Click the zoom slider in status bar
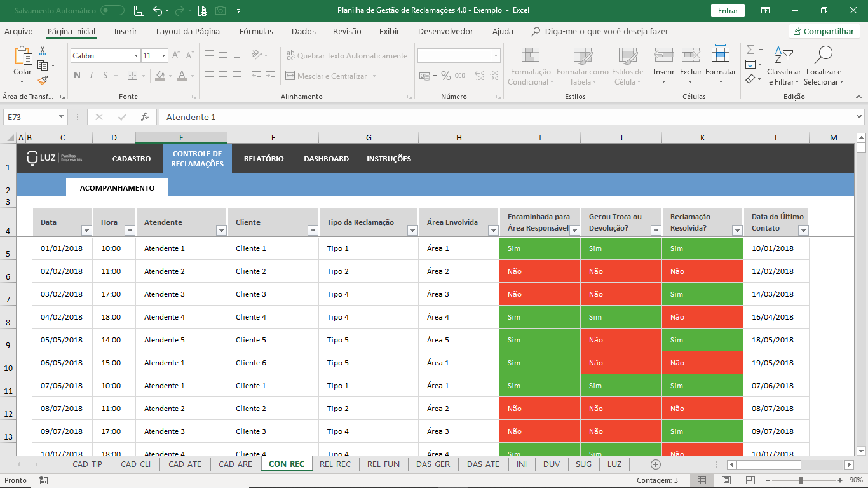The width and height of the screenshot is (868, 488). (x=801, y=480)
